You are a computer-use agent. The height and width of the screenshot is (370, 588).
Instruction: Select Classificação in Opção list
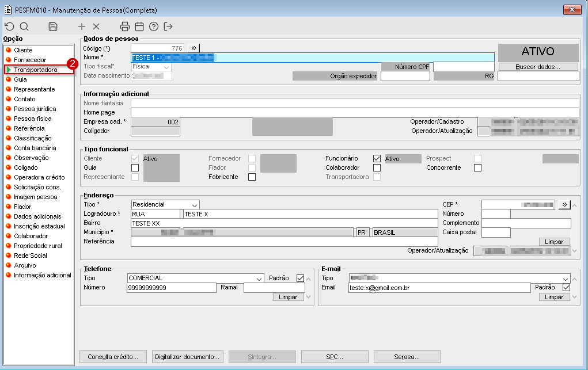pyautogui.click(x=33, y=138)
